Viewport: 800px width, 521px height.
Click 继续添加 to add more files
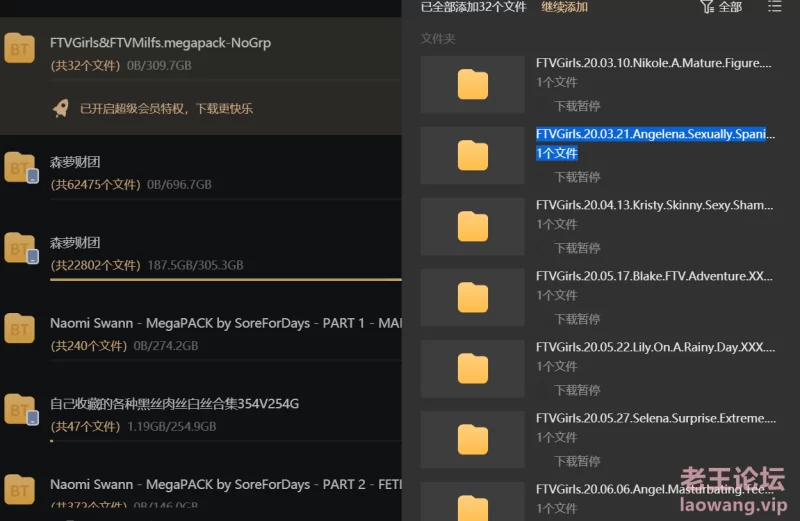tap(564, 7)
